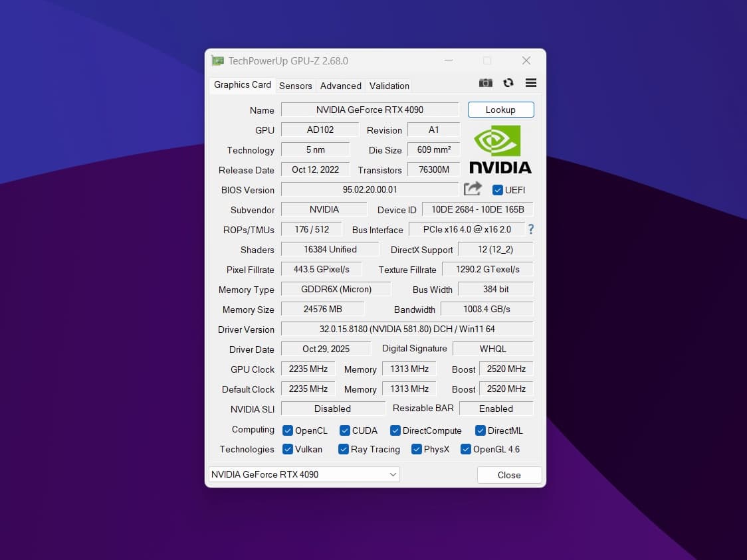Viewport: 747px width, 560px height.
Task: Click the Lookup button
Action: pyautogui.click(x=500, y=110)
